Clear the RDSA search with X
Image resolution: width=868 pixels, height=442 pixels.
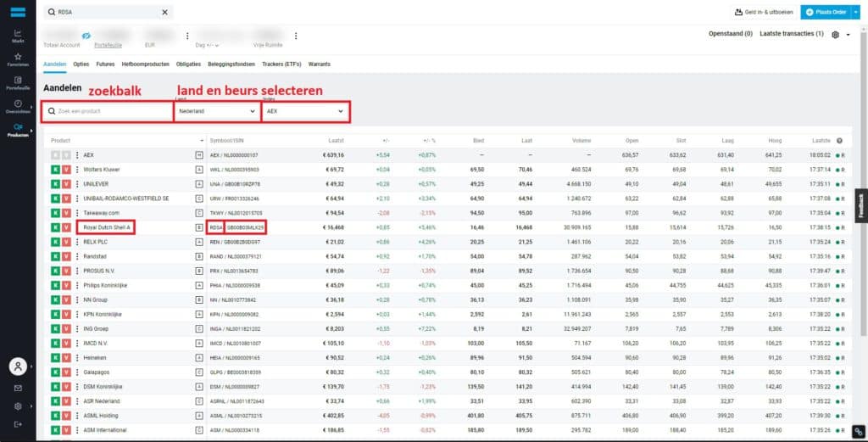pyautogui.click(x=164, y=12)
